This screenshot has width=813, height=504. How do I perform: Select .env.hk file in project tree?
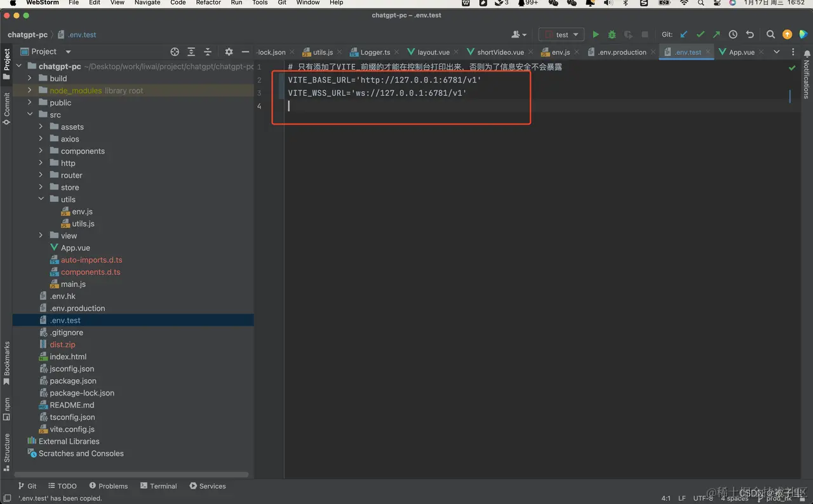[x=62, y=296]
